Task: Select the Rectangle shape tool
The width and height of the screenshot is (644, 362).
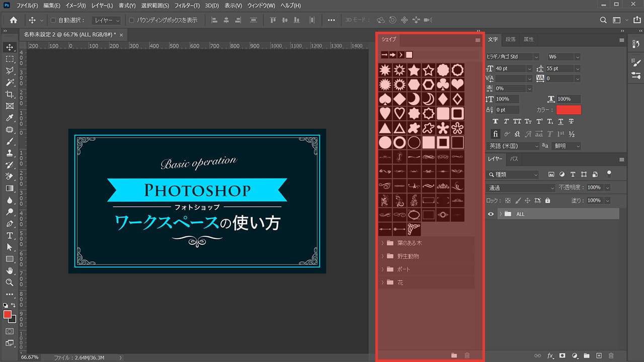Action: coord(10,259)
